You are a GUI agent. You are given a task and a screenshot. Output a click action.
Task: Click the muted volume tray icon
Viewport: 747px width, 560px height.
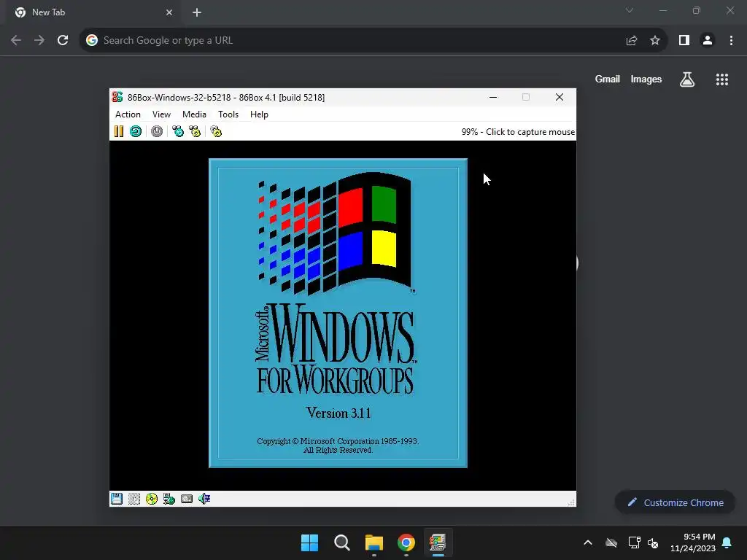pyautogui.click(x=653, y=542)
